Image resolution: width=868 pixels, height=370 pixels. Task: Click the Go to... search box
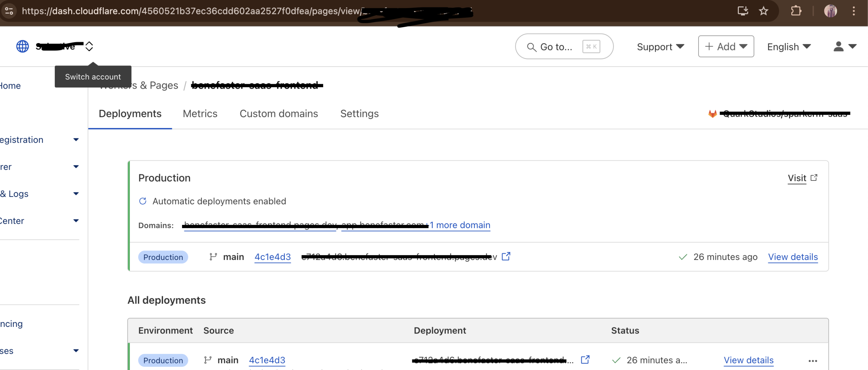564,47
